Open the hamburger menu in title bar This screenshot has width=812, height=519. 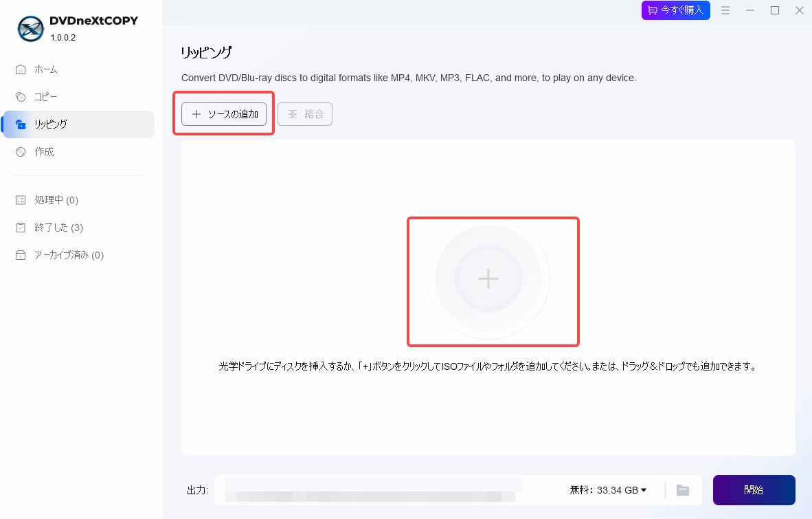[725, 10]
